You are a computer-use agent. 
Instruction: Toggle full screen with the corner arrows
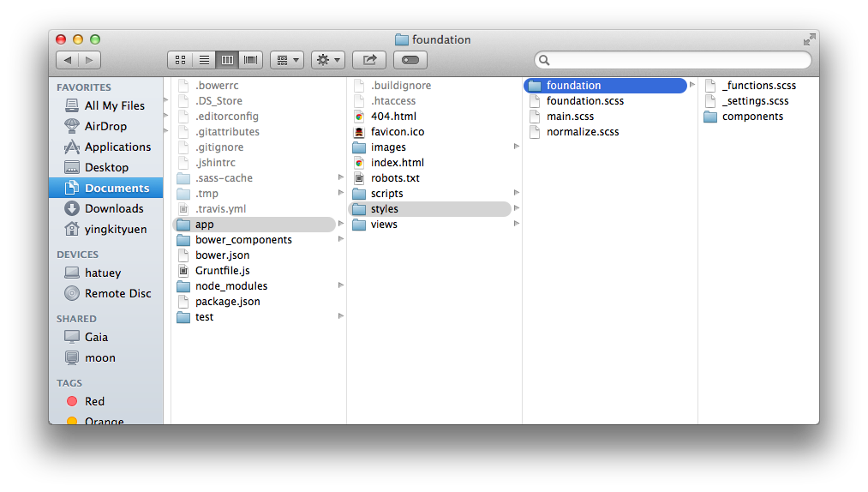[x=809, y=39]
